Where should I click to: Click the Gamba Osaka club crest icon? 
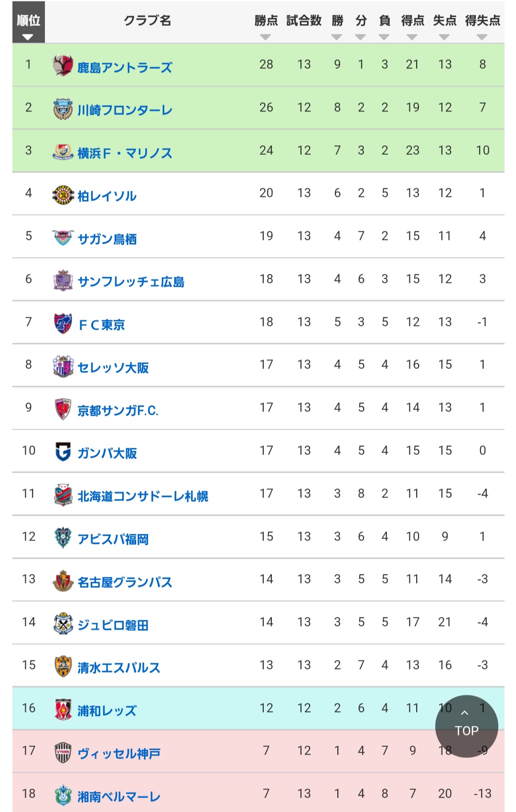[x=63, y=452]
